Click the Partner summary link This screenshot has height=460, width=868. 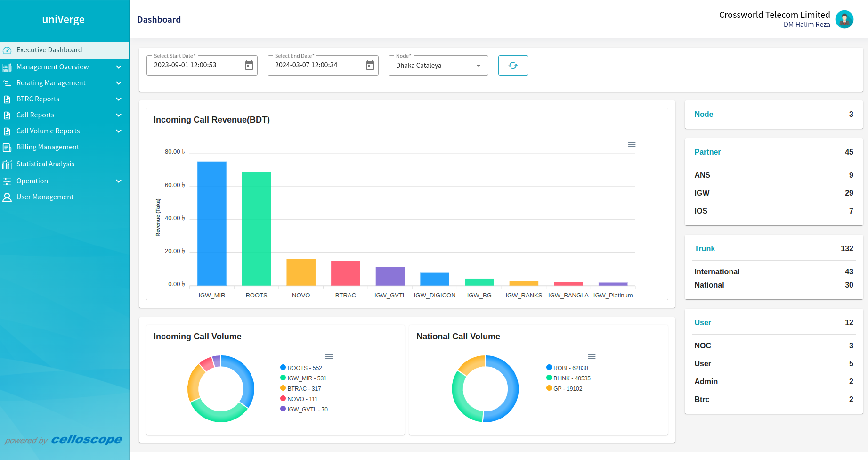point(707,152)
